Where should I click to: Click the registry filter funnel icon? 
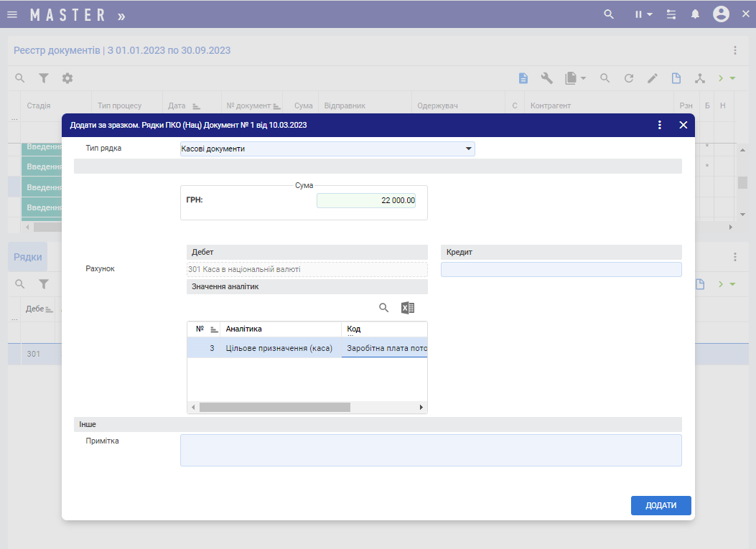point(44,78)
